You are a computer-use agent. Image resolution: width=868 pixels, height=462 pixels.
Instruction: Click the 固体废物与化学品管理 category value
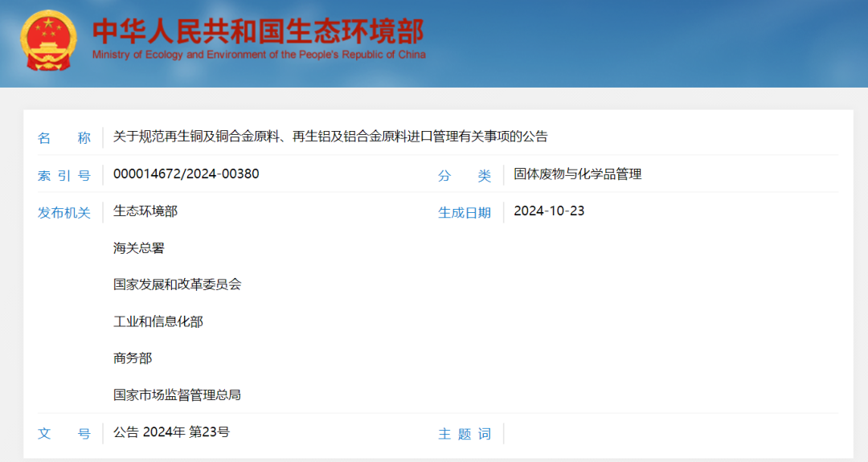tap(577, 174)
